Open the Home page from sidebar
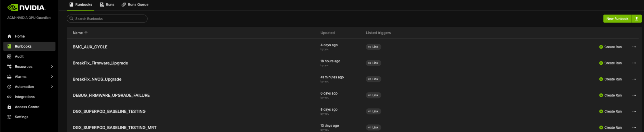 point(19,36)
